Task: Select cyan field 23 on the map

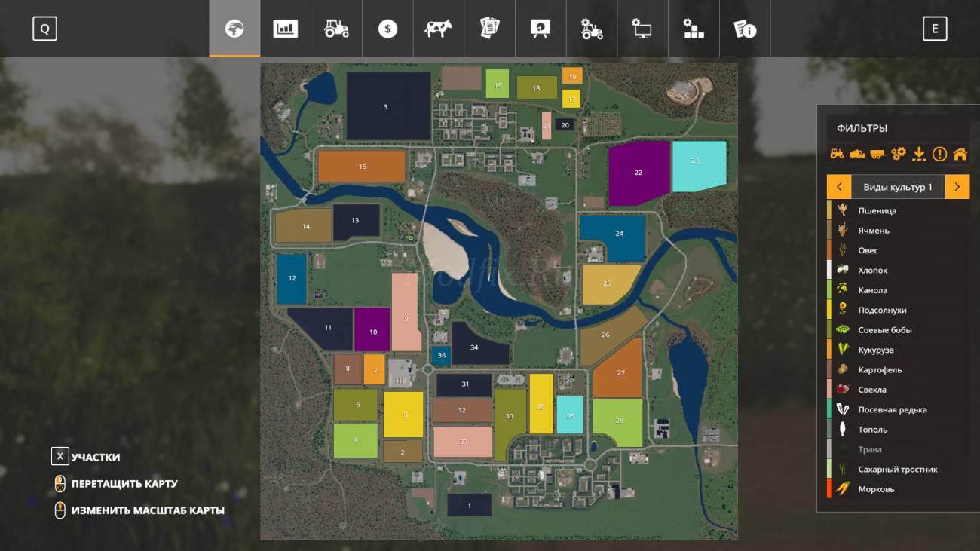Action: (699, 166)
